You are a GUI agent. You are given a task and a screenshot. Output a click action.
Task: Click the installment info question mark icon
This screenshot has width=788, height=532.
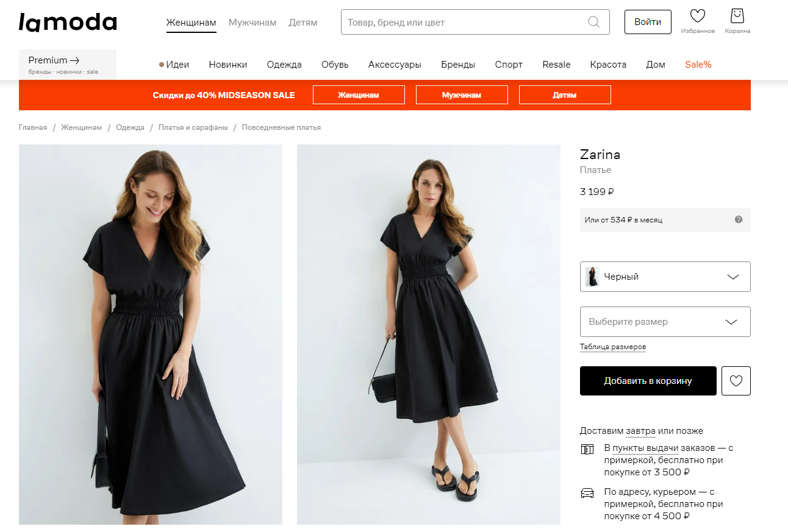click(739, 219)
